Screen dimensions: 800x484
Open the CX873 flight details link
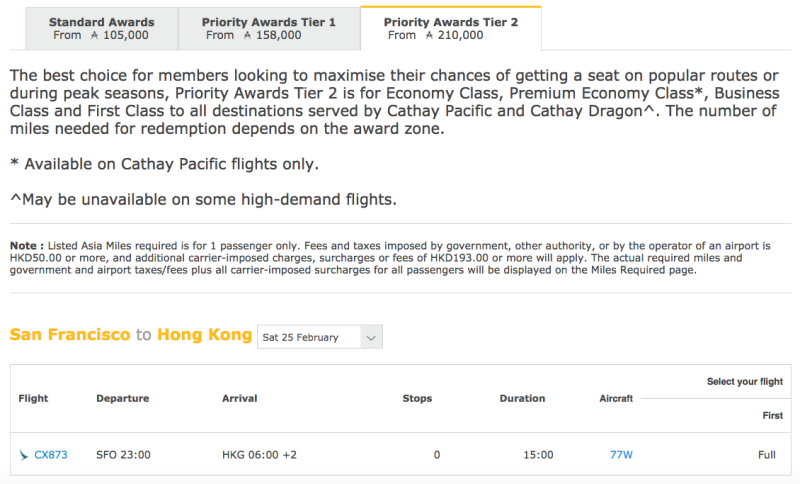51,455
